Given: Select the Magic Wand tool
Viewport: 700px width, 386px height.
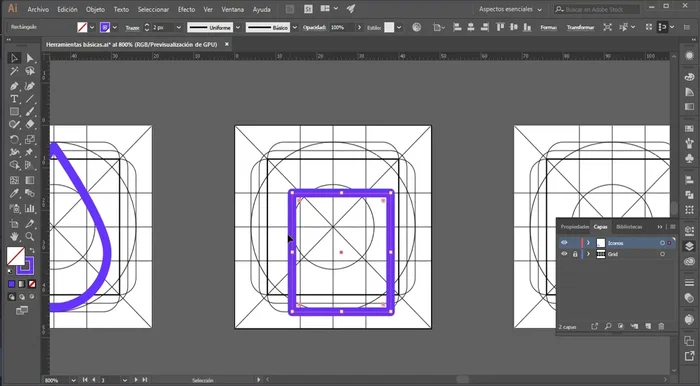Looking at the screenshot, I should [x=14, y=71].
